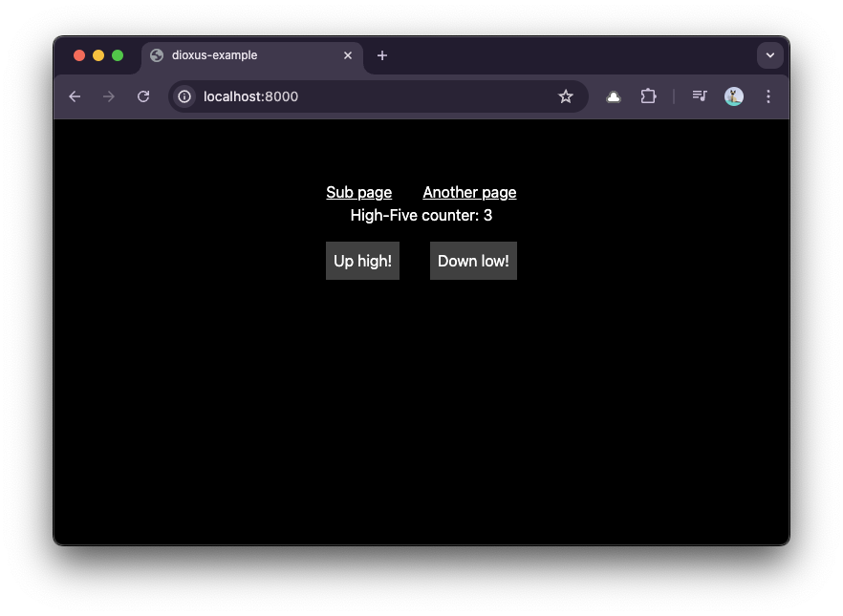Bookmark this page with the star icon
Viewport: 843px width, 616px height.
(566, 96)
